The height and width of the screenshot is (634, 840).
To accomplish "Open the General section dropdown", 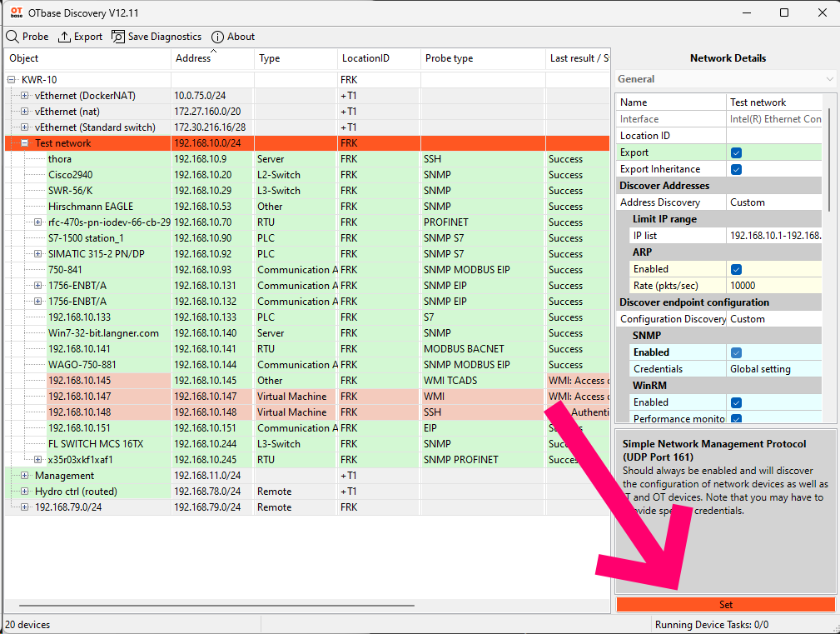I will click(725, 79).
